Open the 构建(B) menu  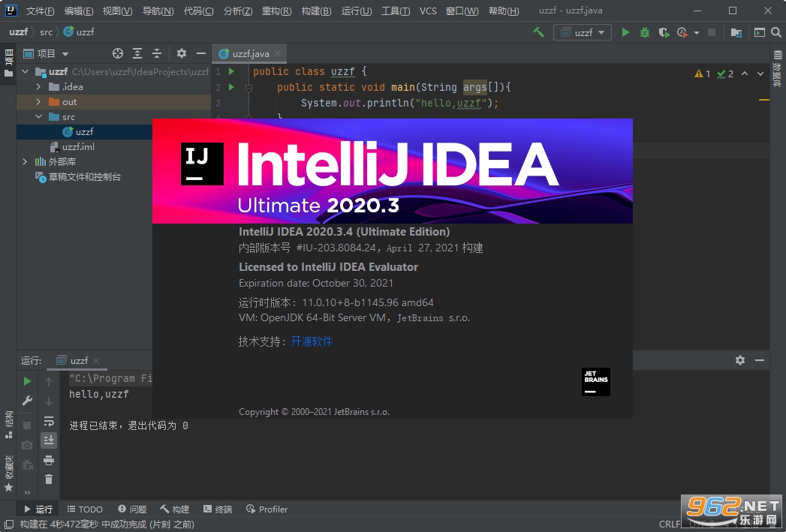(x=316, y=11)
